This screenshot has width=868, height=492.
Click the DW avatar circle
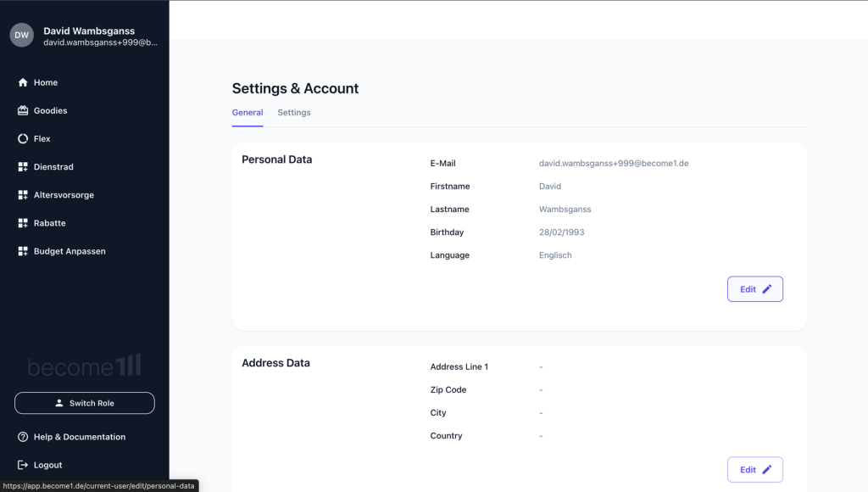(21, 35)
